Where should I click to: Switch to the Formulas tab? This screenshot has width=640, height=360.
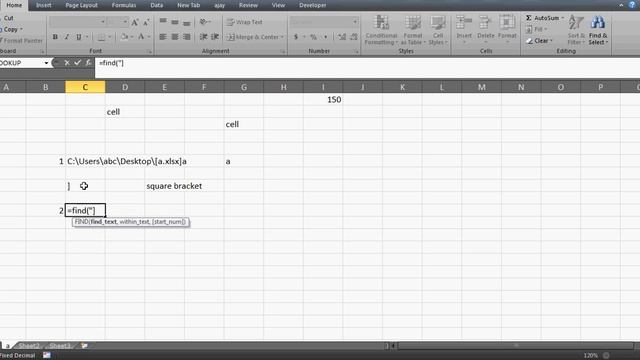click(x=124, y=5)
